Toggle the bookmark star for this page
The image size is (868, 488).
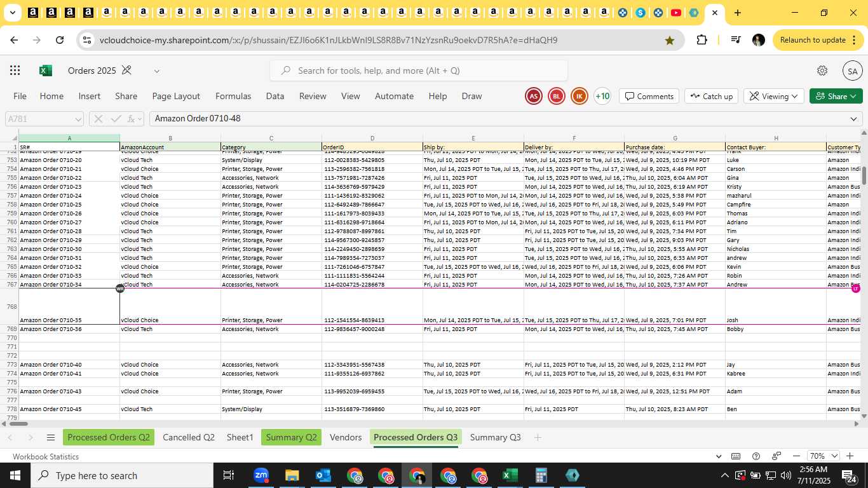click(670, 40)
